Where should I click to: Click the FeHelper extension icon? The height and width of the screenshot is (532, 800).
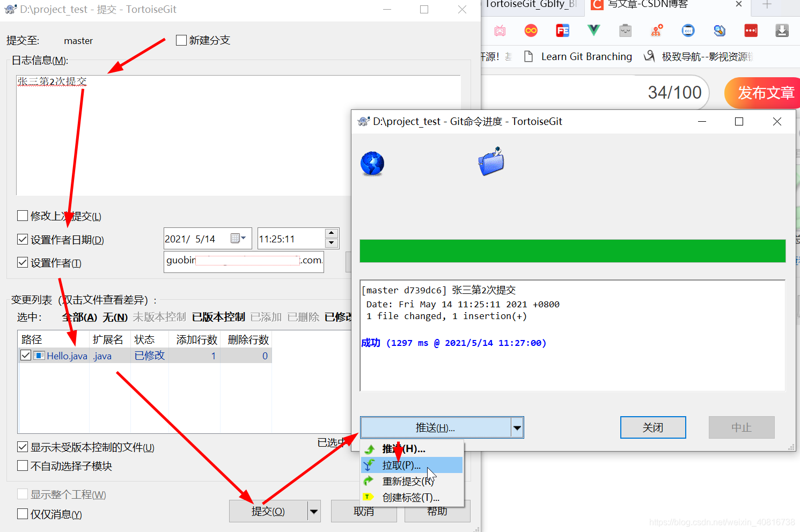pos(562,31)
